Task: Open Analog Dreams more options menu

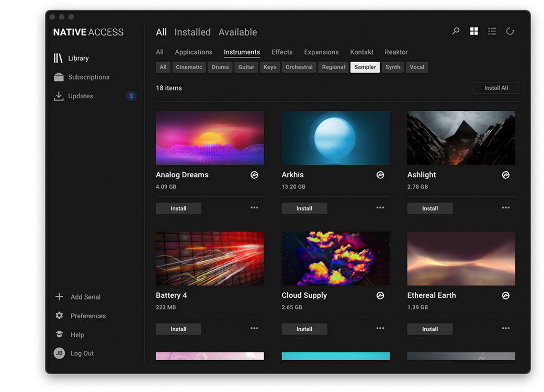Action: tap(254, 207)
